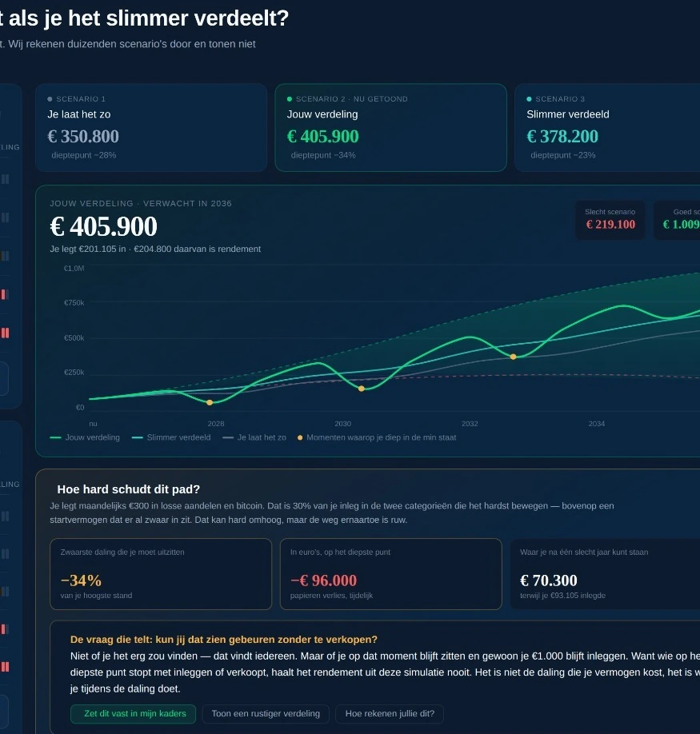700x734 pixels.
Task: Click the '€500k' axis label
Action: click(74, 338)
